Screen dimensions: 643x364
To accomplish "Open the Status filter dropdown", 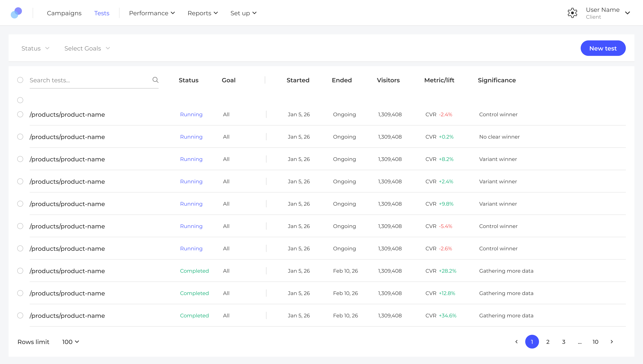I will [x=35, y=48].
